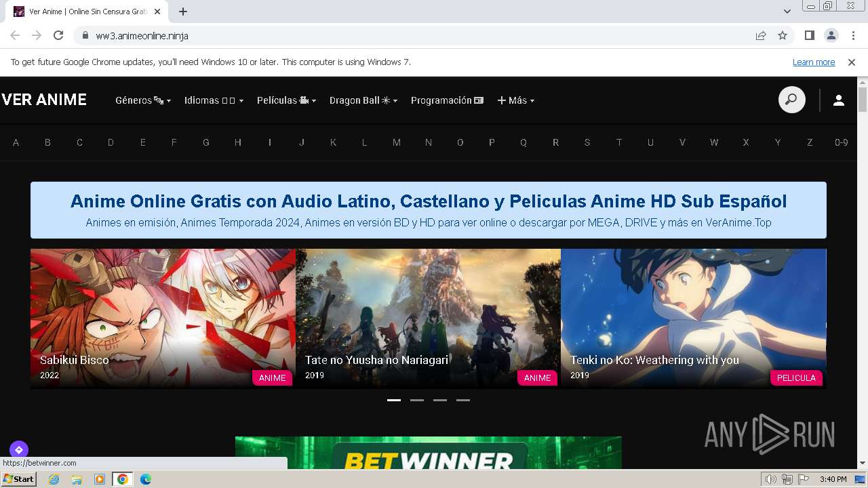Open the Tate no Yuusha no Nariagari slide
This screenshot has width=868, height=488.
tap(428, 318)
